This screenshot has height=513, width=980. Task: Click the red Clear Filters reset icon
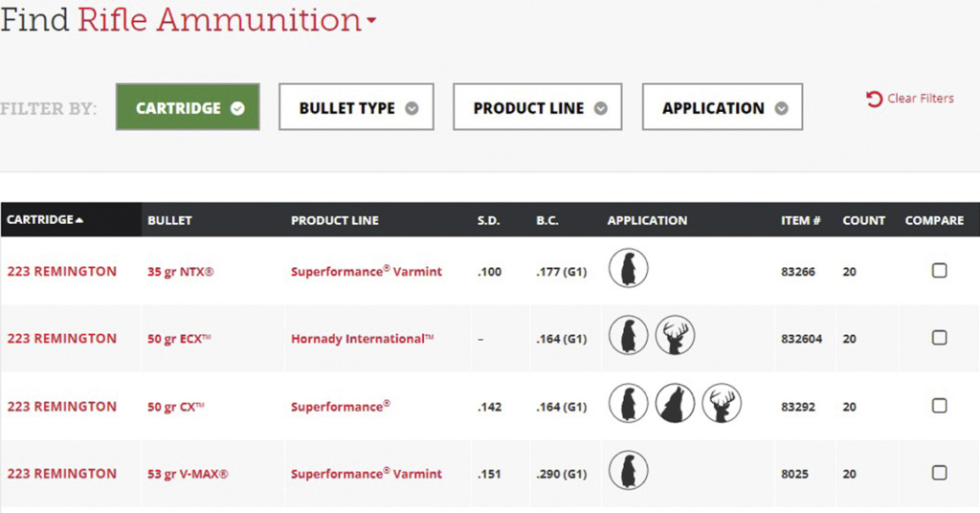(x=874, y=99)
